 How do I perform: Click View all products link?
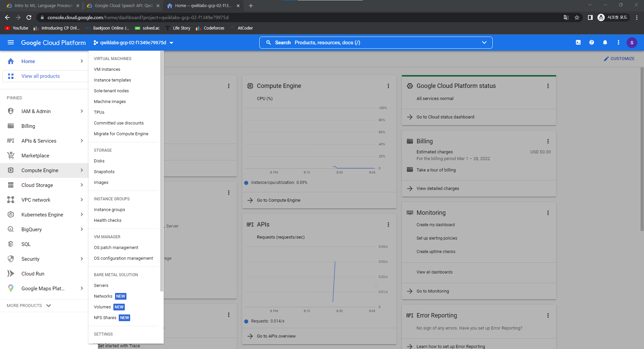(41, 76)
